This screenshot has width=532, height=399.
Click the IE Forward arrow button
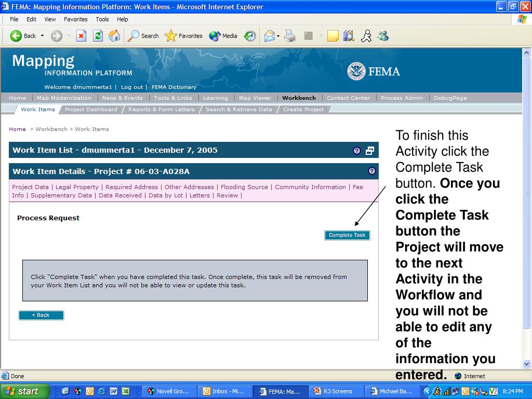coord(57,36)
